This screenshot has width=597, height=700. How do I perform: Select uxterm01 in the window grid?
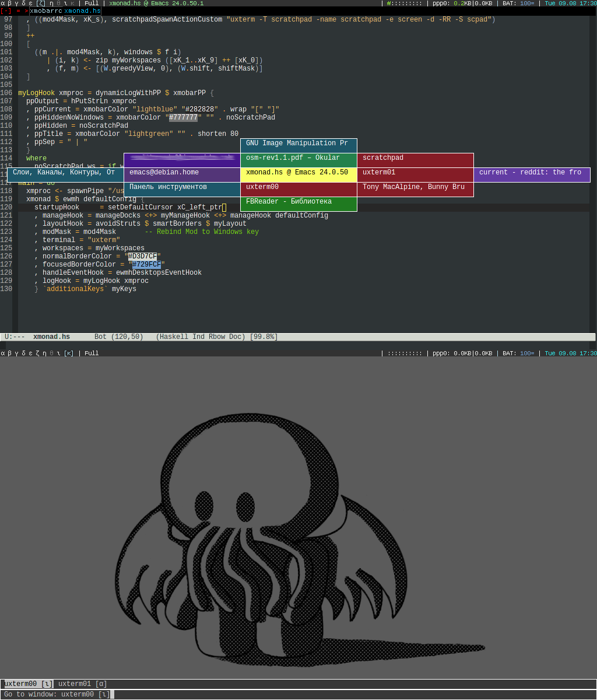(x=415, y=175)
